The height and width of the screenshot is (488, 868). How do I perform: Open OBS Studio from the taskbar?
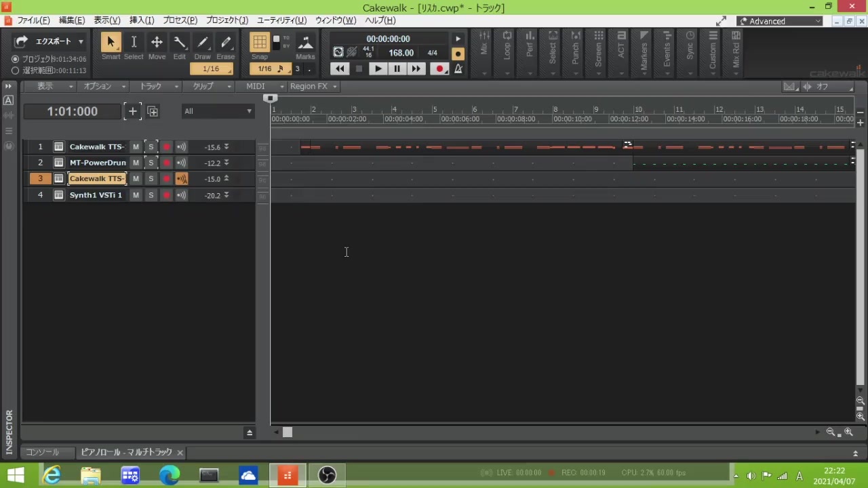pyautogui.click(x=327, y=475)
